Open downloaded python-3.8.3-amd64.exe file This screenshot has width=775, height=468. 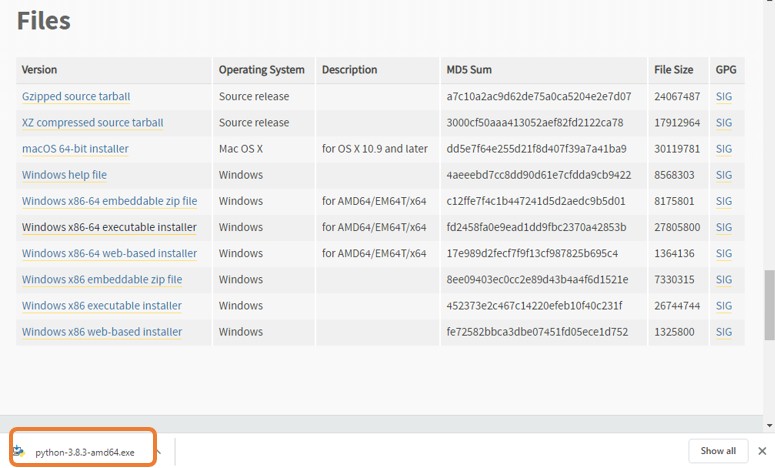(85, 452)
